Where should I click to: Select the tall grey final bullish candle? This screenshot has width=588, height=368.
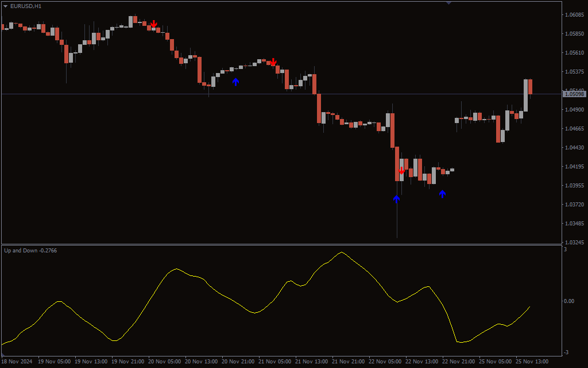(x=525, y=95)
